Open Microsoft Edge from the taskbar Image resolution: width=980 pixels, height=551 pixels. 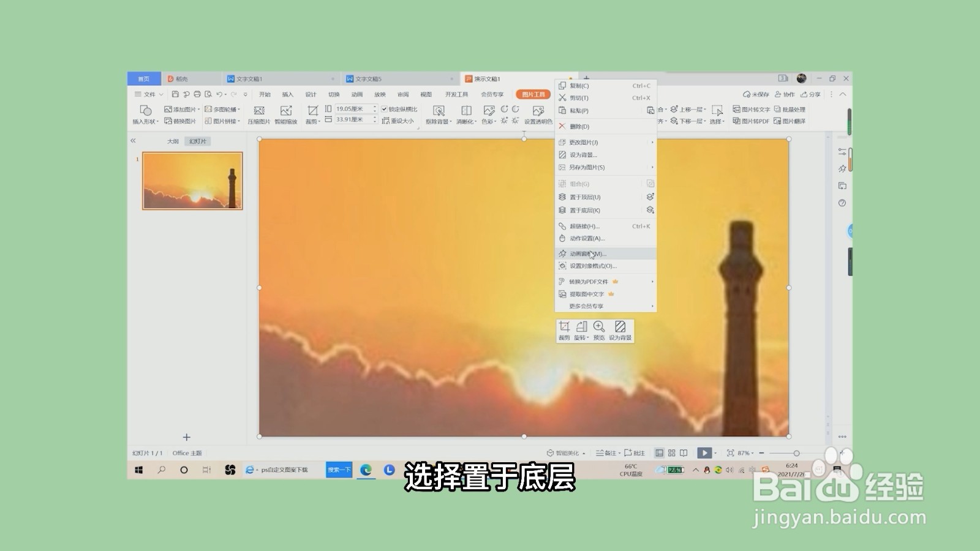(367, 469)
